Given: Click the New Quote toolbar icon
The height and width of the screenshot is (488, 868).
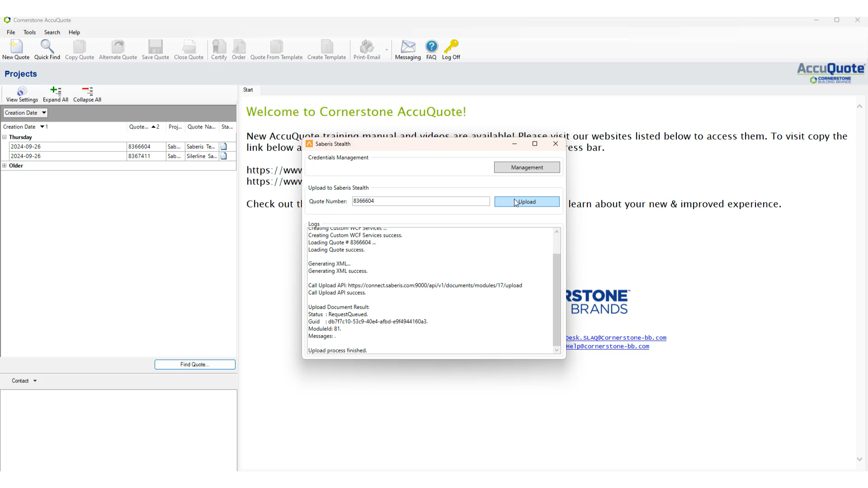Looking at the screenshot, I should click(16, 49).
